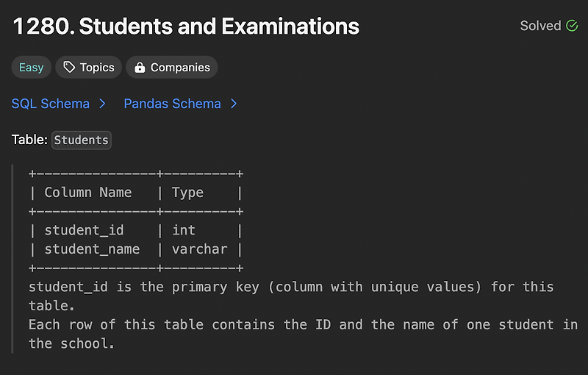Click the lock icon beside Companies

pyautogui.click(x=139, y=68)
